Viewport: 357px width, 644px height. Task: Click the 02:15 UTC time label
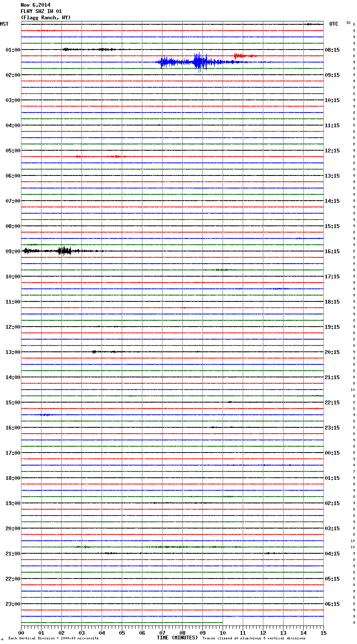pos(332,503)
